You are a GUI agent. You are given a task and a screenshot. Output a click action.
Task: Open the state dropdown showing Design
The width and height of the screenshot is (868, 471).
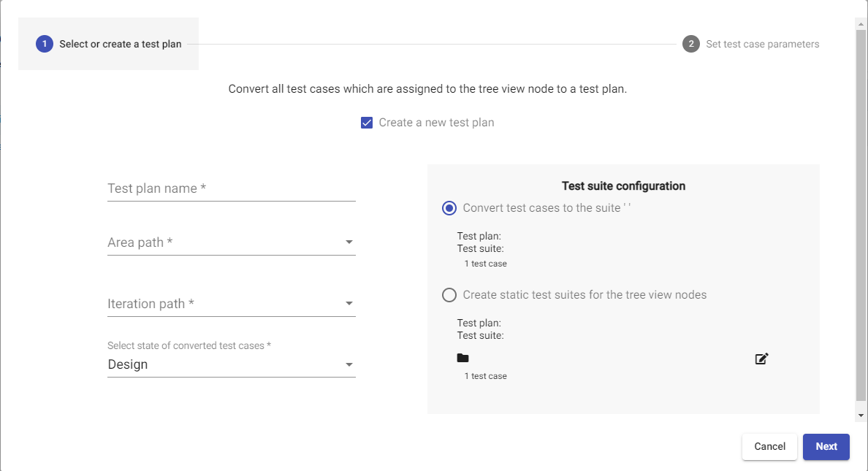point(231,364)
